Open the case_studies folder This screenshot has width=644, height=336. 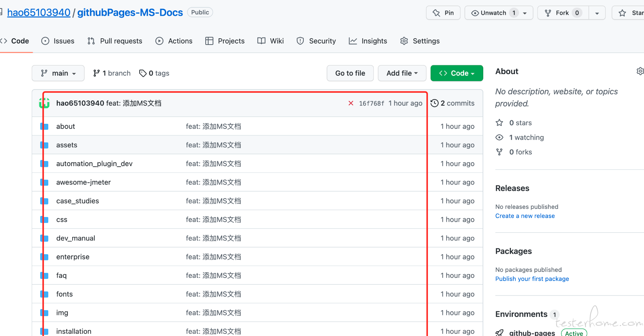point(78,201)
